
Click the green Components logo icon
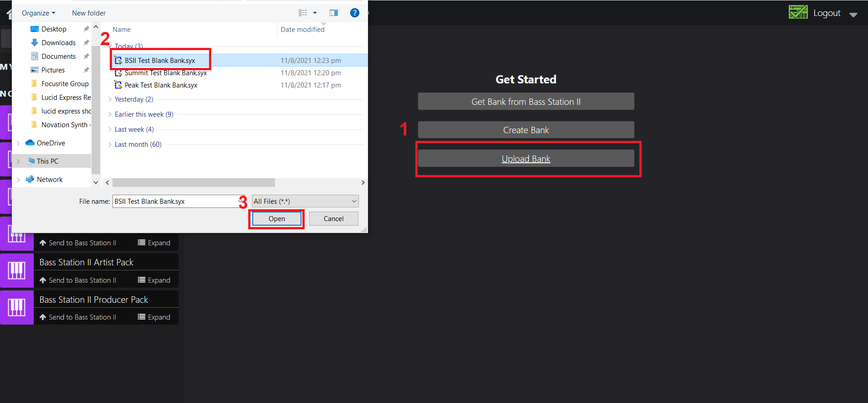point(798,12)
